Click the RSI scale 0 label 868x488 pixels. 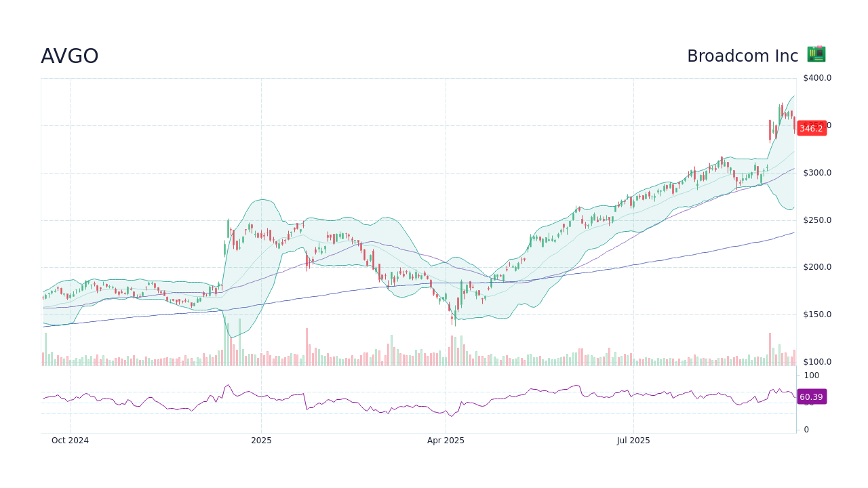point(806,430)
